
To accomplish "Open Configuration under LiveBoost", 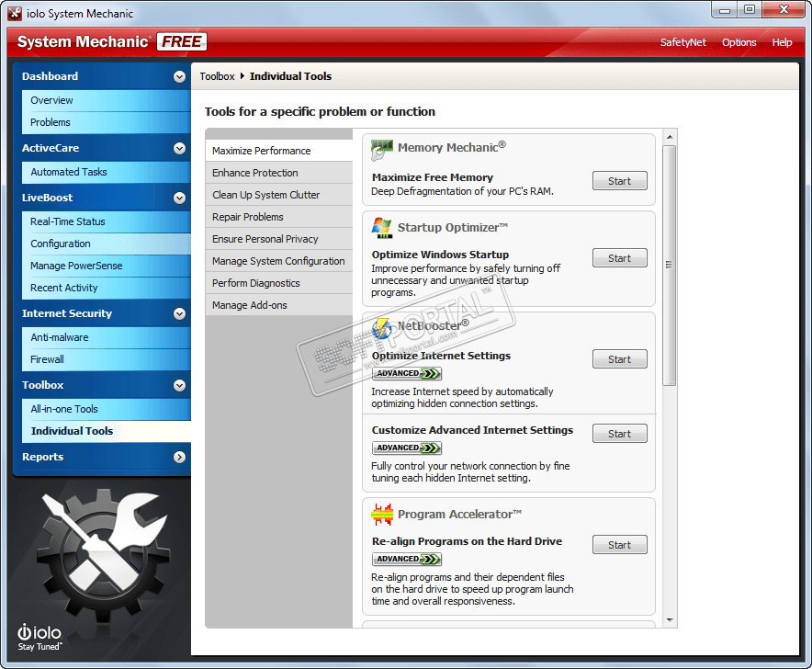I will click(107, 244).
